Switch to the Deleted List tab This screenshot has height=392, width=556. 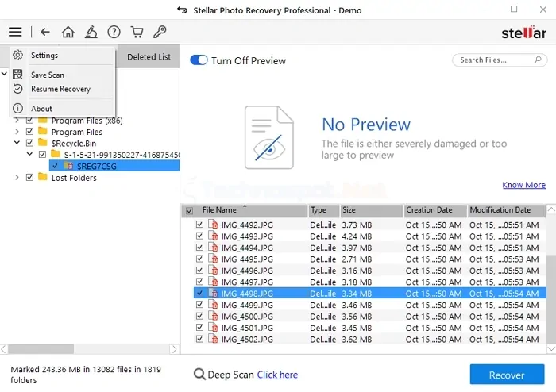click(x=149, y=56)
